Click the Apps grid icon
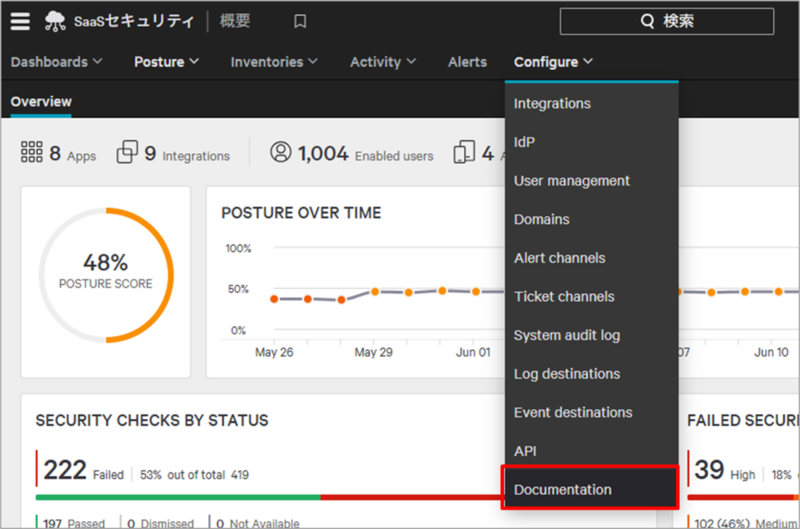This screenshot has width=800, height=529. coord(32,152)
